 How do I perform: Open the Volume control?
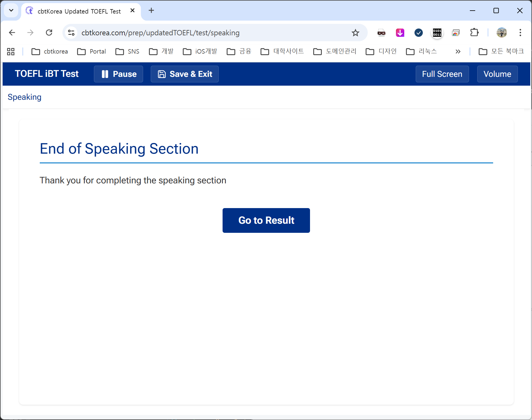tap(497, 74)
